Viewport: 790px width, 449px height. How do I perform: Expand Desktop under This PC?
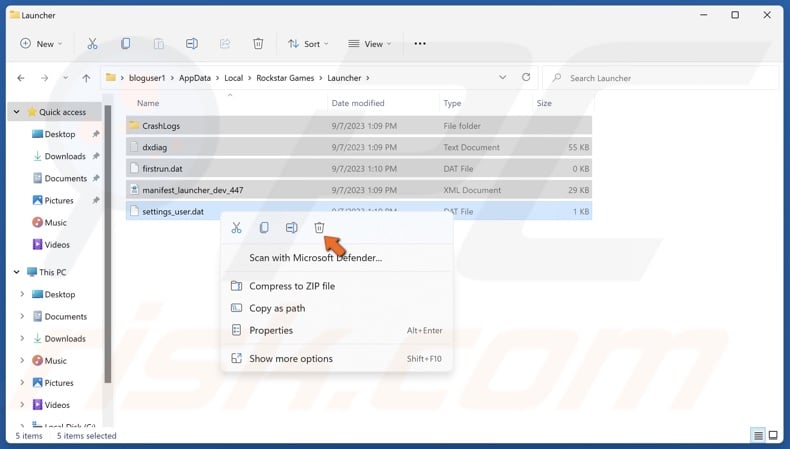[22, 294]
